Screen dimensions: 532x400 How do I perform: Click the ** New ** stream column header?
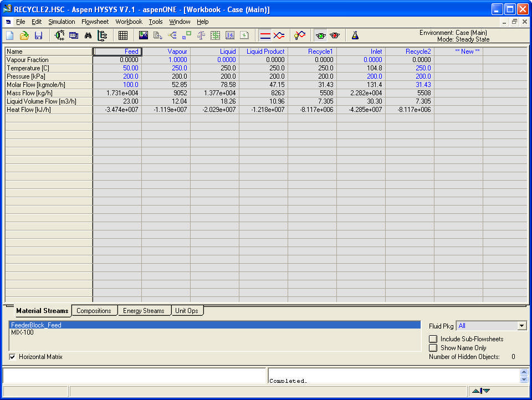tap(467, 52)
